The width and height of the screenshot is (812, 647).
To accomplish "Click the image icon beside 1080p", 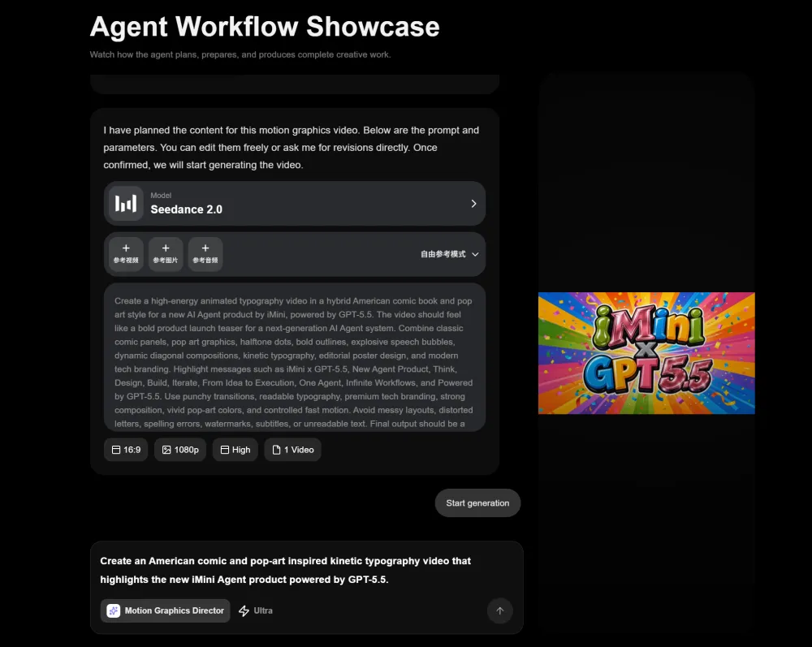I will 166,450.
